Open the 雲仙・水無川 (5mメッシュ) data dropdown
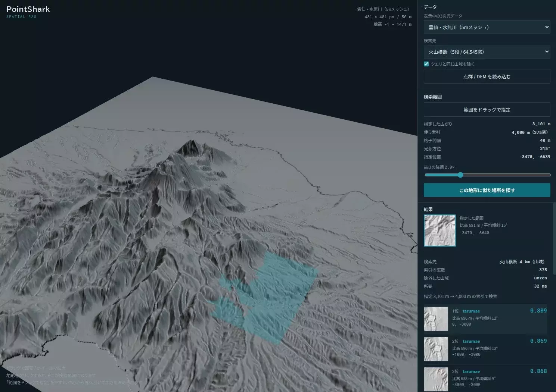This screenshot has width=556, height=392. (x=487, y=27)
